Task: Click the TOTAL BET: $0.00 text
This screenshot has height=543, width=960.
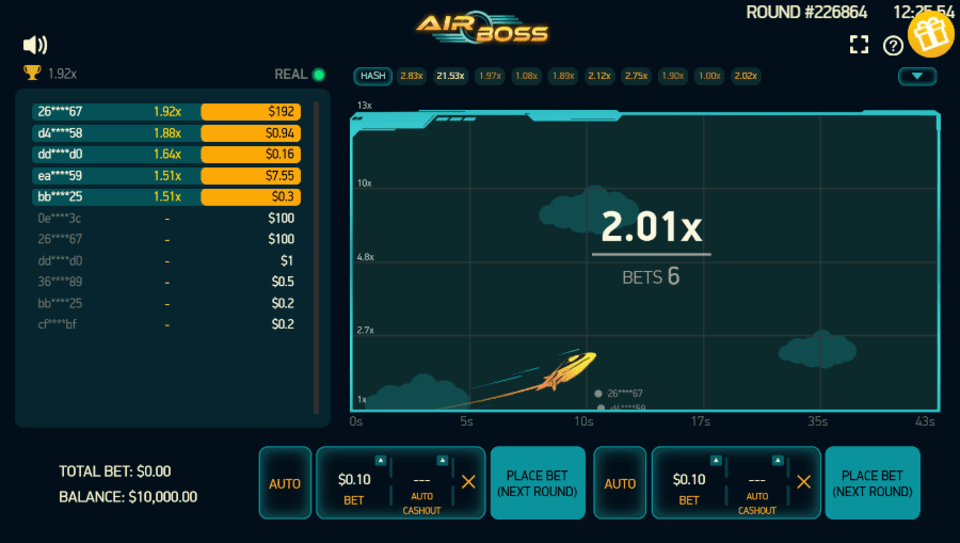Action: (x=114, y=471)
